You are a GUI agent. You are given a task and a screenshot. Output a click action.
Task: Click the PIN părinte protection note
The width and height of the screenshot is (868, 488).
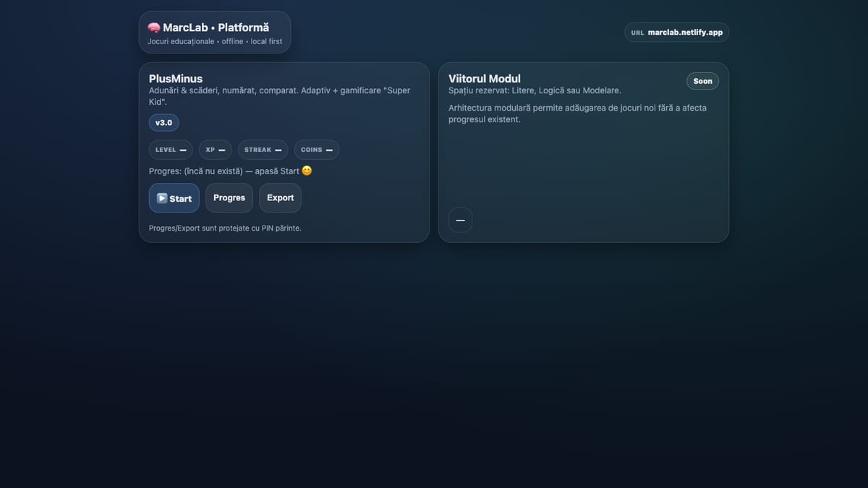pos(225,228)
